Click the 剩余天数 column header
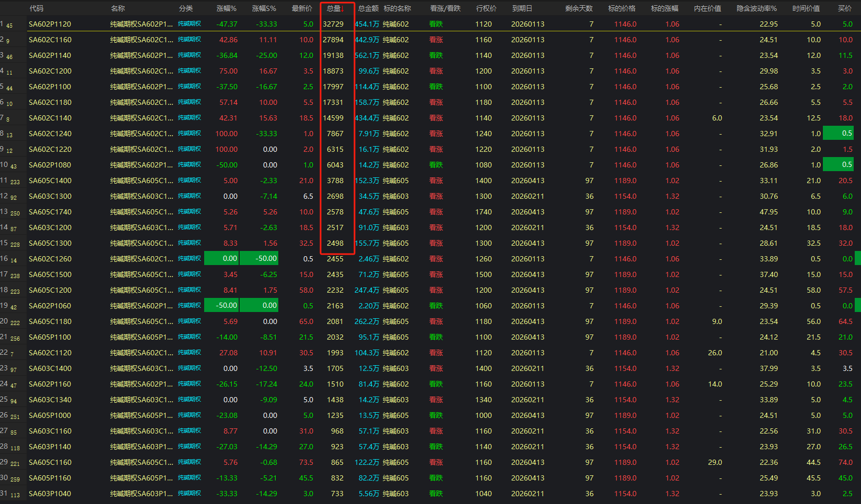Viewport: 861px width, 504px height. [x=579, y=8]
